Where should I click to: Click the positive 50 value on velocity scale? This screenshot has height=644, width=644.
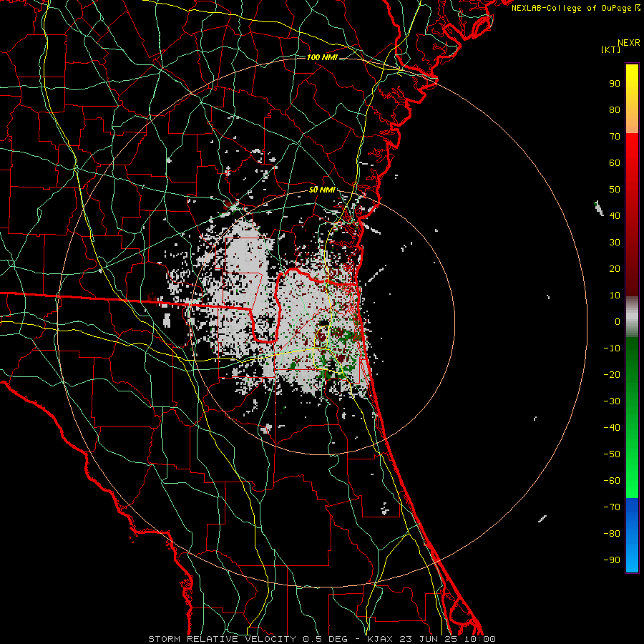pyautogui.click(x=615, y=190)
